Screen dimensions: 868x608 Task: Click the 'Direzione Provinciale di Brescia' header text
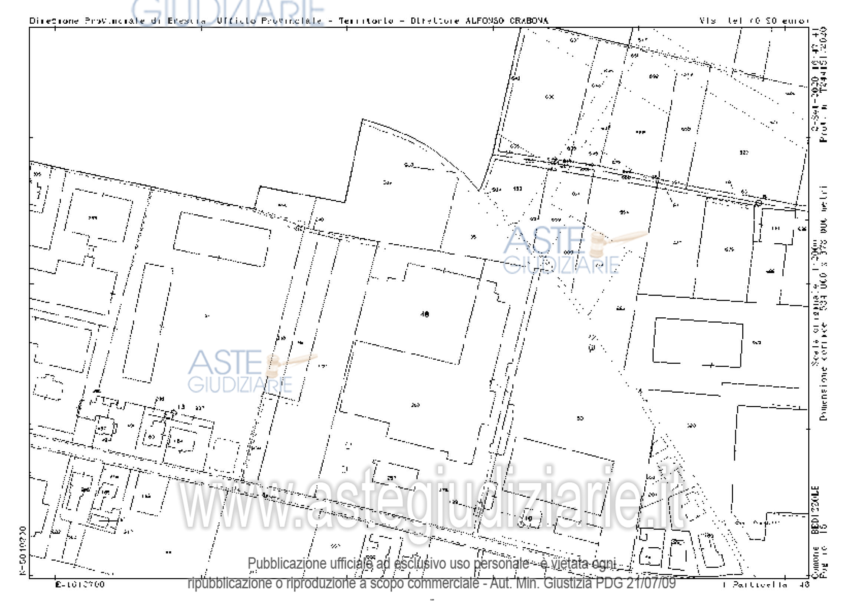(117, 21)
